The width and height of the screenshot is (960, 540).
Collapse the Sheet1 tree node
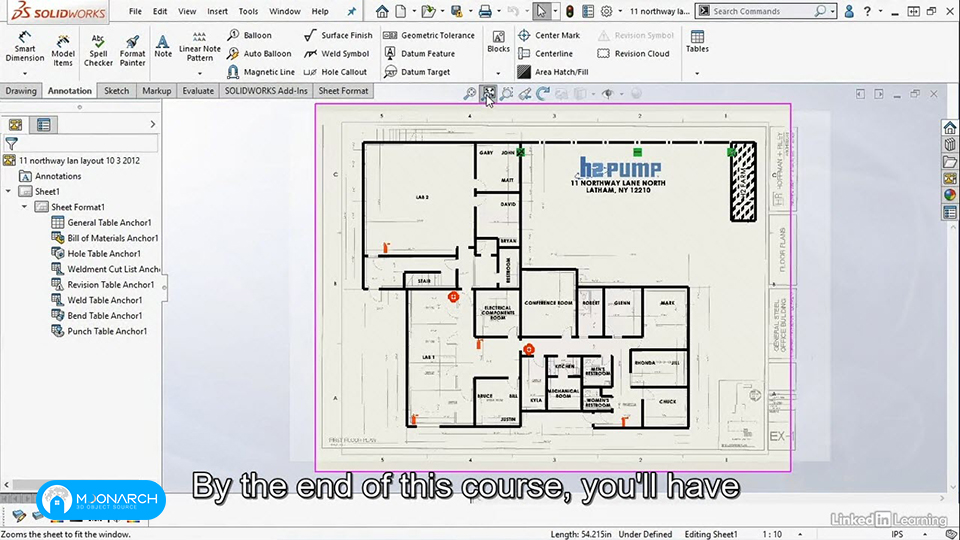(9, 192)
